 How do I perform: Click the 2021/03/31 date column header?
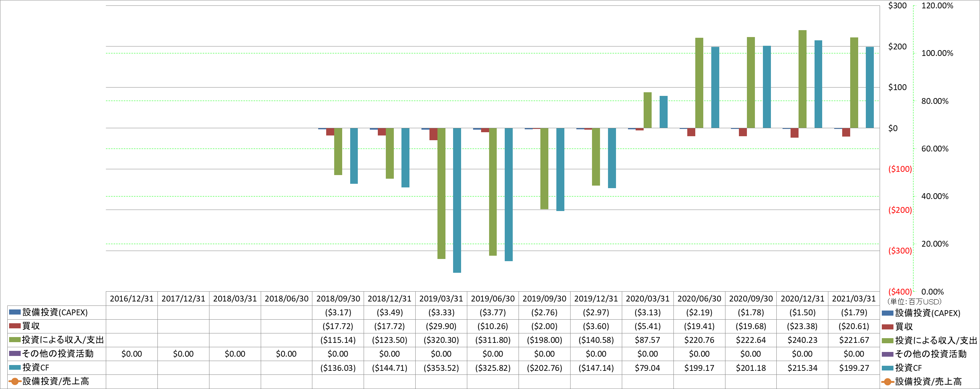click(x=854, y=299)
